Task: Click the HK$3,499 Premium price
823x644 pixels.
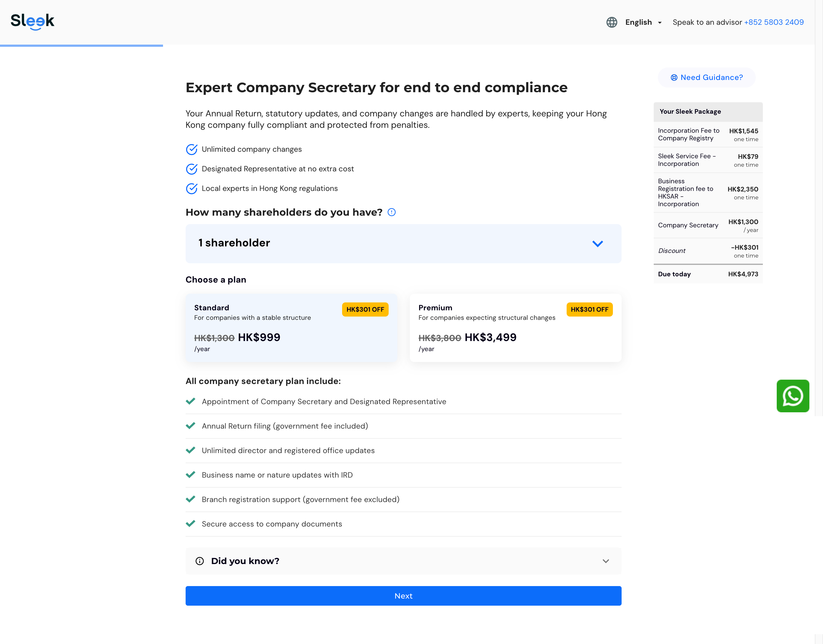Action: click(x=490, y=338)
